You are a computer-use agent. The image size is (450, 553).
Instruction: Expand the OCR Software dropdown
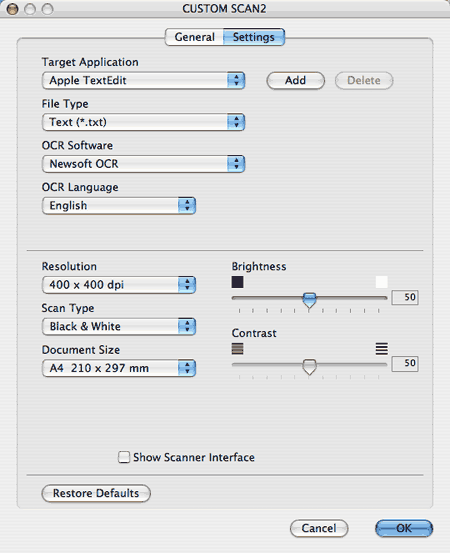click(143, 164)
